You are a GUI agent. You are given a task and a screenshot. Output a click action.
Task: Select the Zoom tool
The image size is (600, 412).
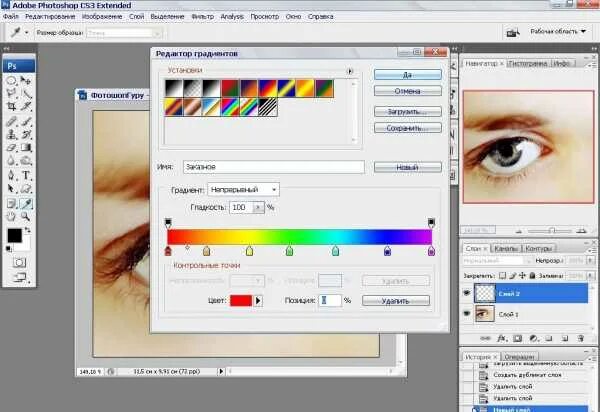(x=26, y=217)
